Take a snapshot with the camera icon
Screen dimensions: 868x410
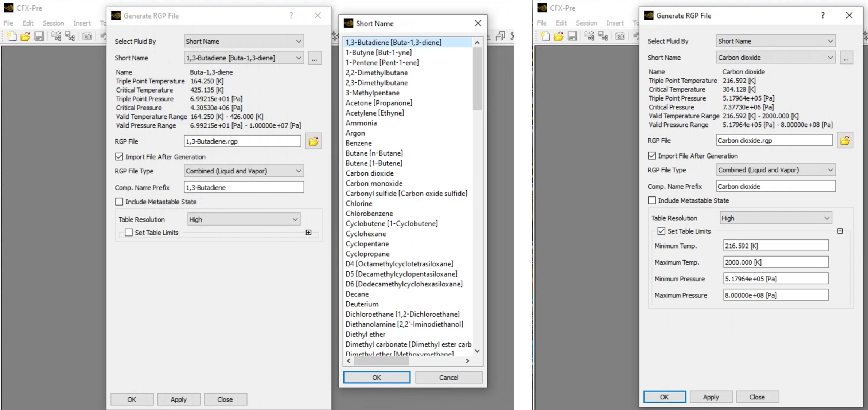87,36
